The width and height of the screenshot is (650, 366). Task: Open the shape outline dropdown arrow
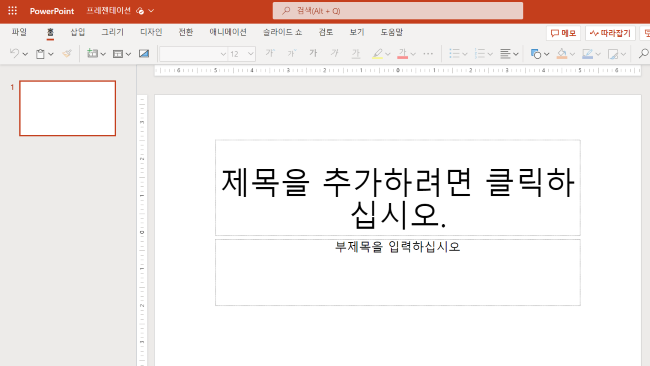pos(598,54)
